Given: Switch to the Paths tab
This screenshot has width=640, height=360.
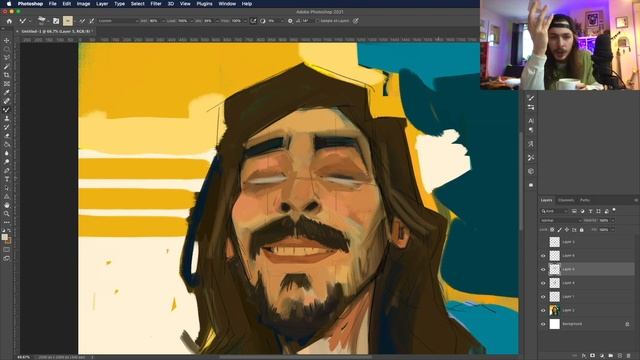Looking at the screenshot, I should 584,200.
